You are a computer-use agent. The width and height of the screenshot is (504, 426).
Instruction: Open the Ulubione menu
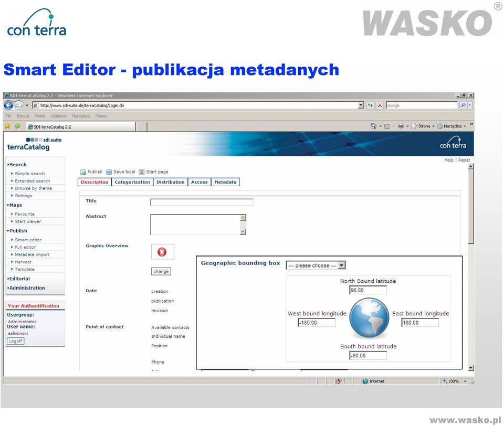(x=59, y=115)
